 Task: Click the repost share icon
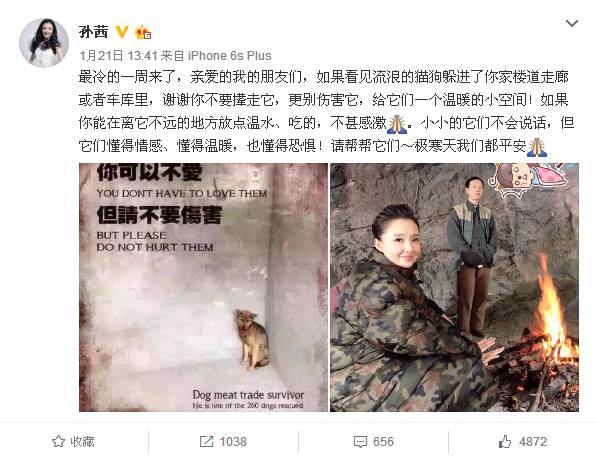click(x=206, y=442)
